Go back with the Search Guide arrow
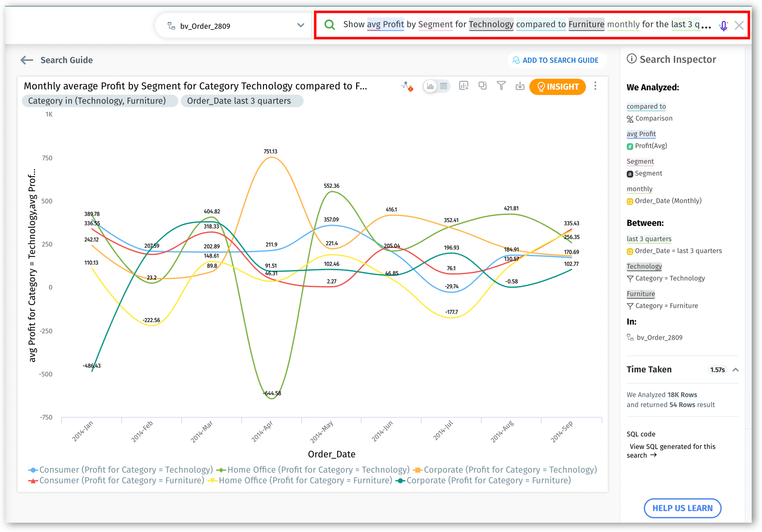The height and width of the screenshot is (532, 762). tap(27, 60)
